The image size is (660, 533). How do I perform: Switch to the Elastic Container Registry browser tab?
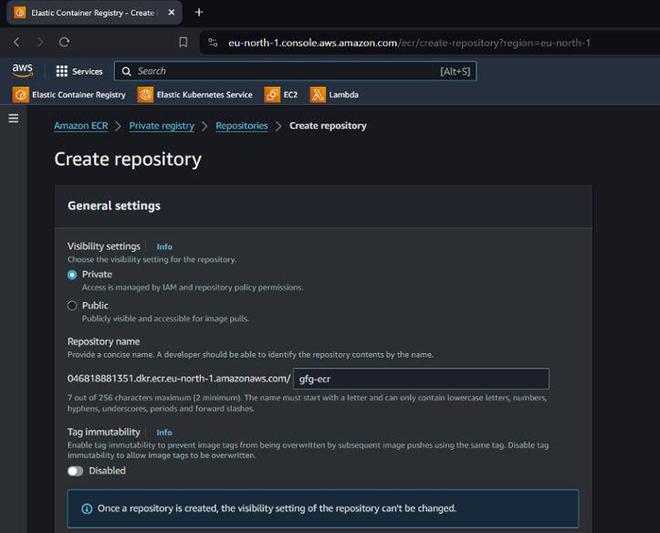95,13
